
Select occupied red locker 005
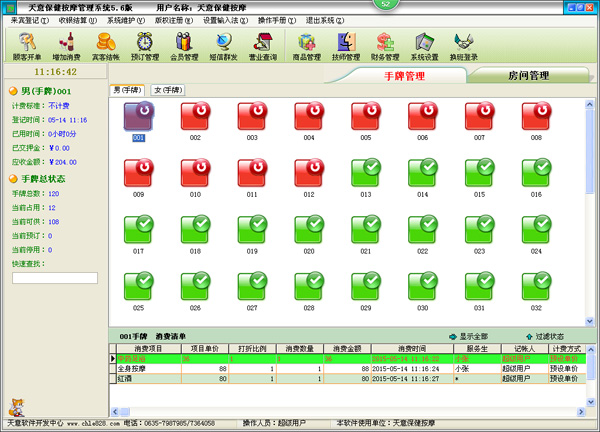(x=366, y=118)
